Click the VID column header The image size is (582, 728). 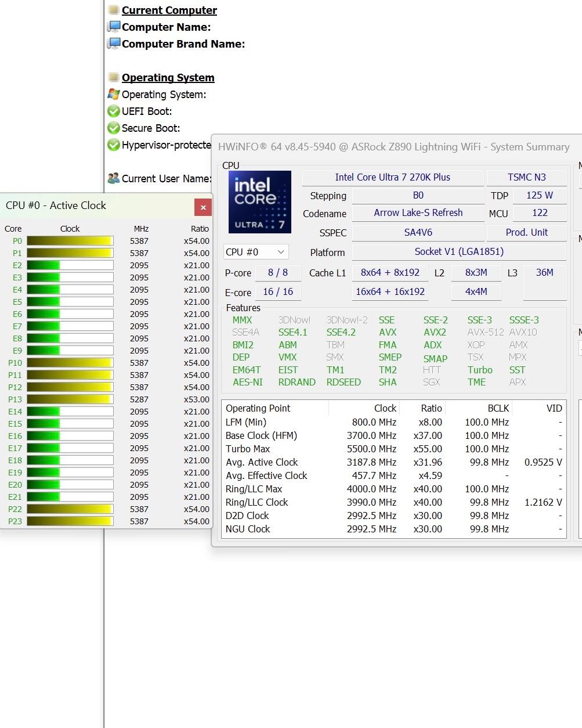(x=538, y=409)
